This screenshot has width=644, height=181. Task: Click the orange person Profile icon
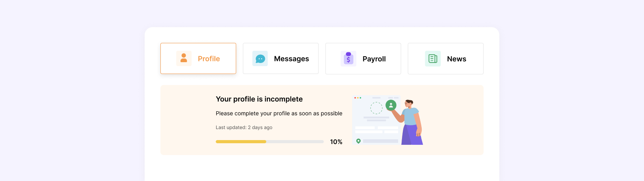[184, 59]
